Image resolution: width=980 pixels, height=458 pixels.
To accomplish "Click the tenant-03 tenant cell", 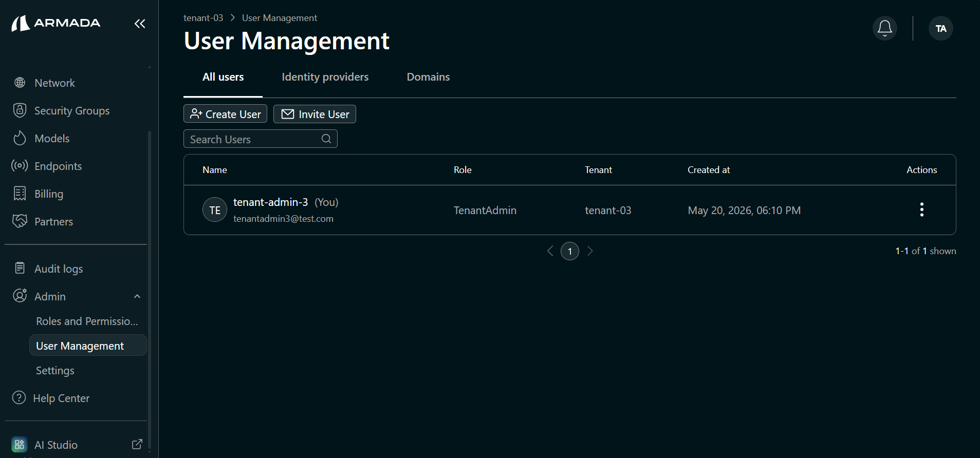I will [608, 211].
